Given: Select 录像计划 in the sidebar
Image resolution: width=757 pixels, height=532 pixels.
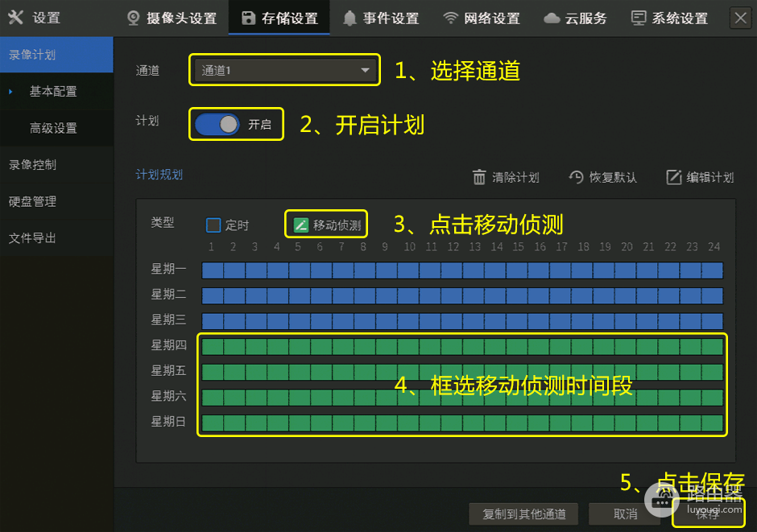Looking at the screenshot, I should tap(56, 55).
